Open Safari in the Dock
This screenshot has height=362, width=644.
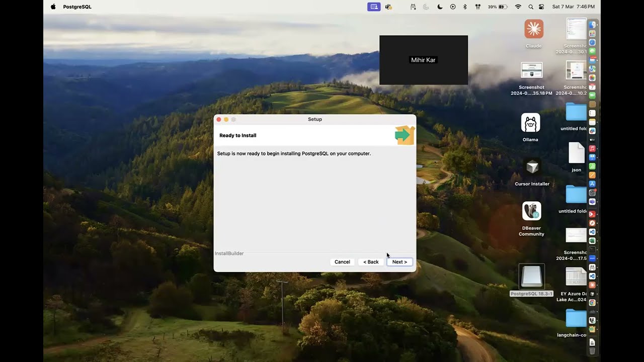pos(592,42)
